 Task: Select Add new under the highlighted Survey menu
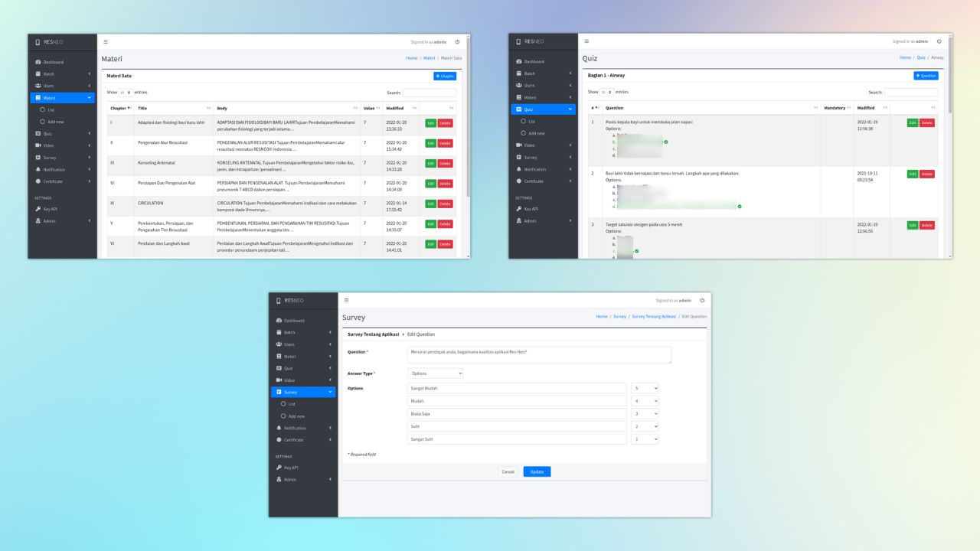point(296,416)
